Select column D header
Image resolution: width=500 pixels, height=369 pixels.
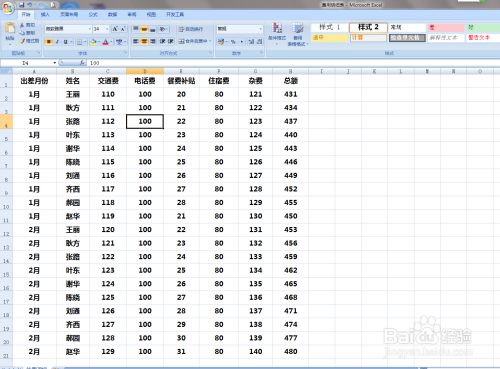tap(145, 71)
